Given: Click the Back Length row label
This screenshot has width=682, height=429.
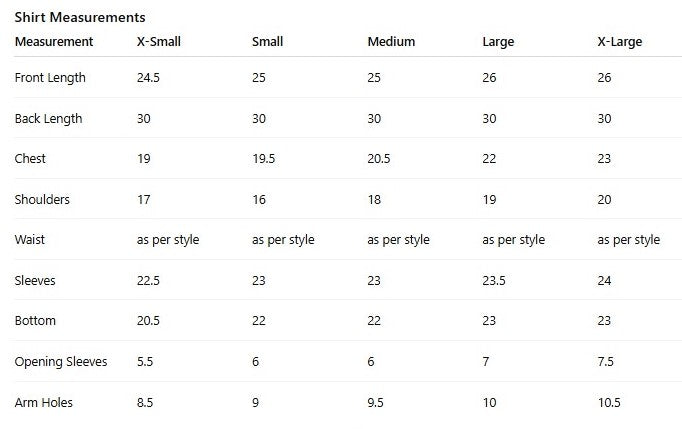Looking at the screenshot, I should click(48, 119).
